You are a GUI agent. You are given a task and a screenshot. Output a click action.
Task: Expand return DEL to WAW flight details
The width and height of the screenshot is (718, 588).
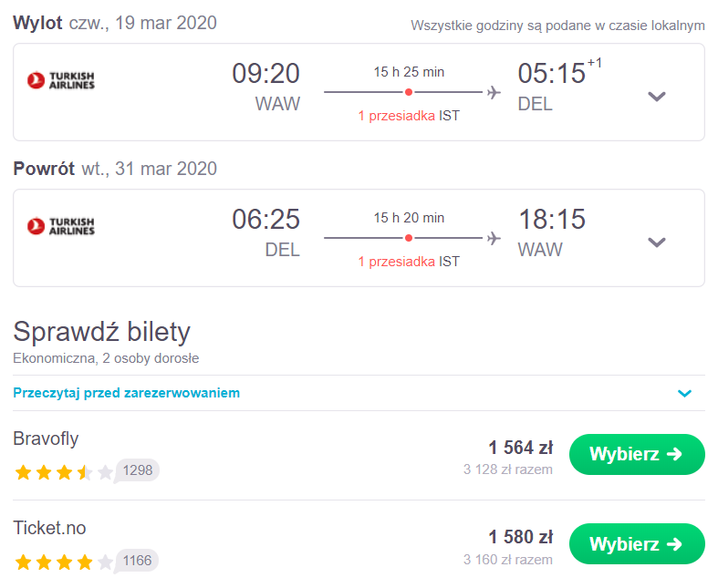657,242
